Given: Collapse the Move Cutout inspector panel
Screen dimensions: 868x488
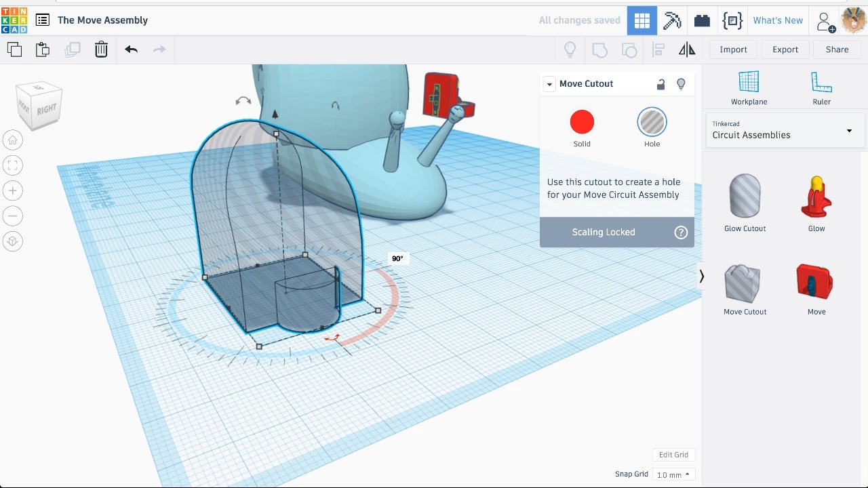Looking at the screenshot, I should (x=549, y=84).
